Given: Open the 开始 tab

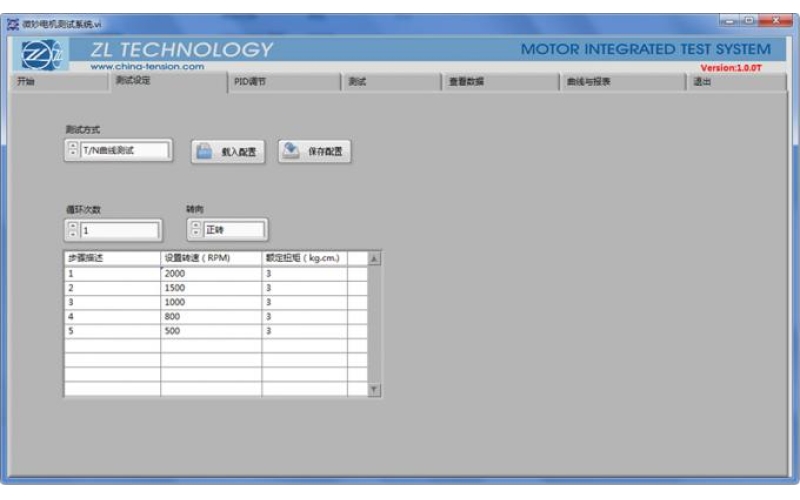Looking at the screenshot, I should [x=59, y=82].
